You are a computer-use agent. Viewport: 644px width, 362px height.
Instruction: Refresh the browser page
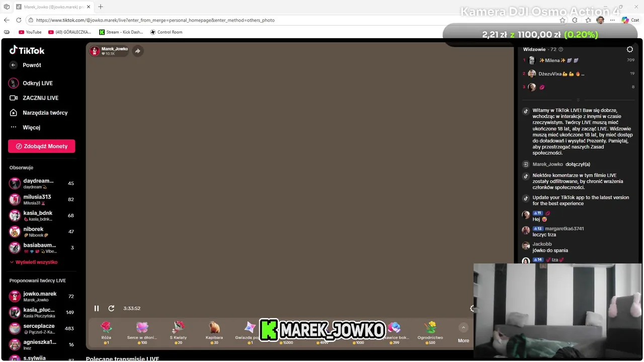[19, 20]
